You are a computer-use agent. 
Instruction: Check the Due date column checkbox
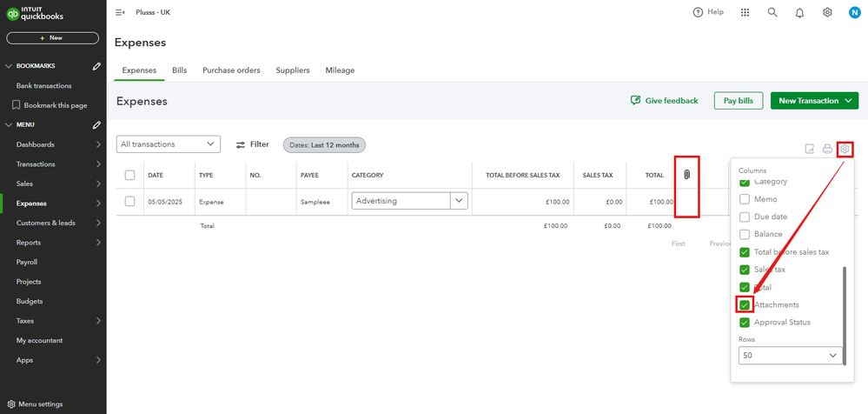745,217
